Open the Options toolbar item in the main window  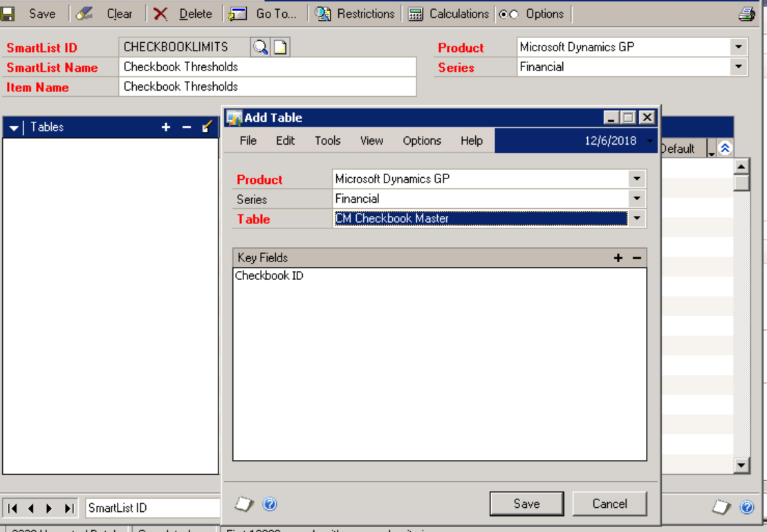531,14
